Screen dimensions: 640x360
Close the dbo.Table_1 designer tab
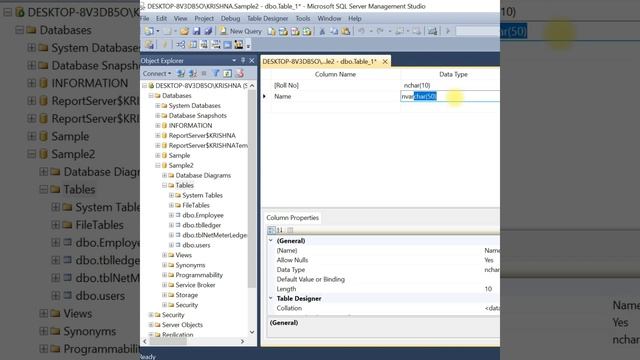385,62
